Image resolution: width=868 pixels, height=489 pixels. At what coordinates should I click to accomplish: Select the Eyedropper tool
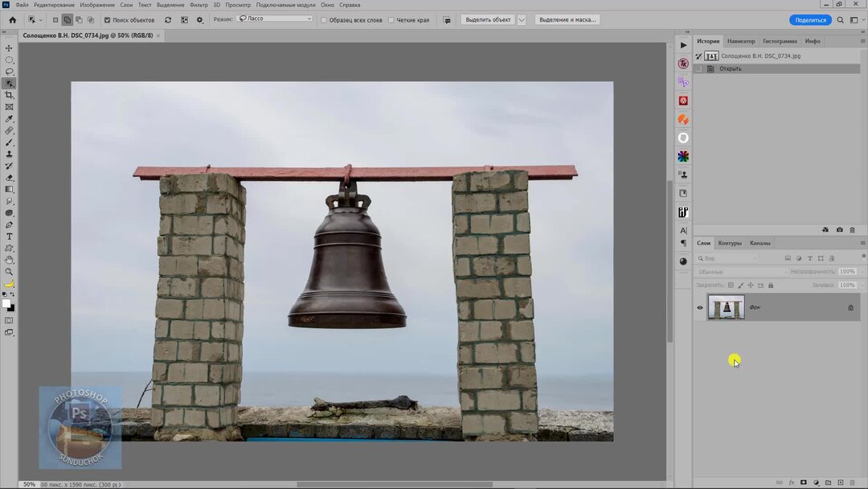tap(9, 119)
